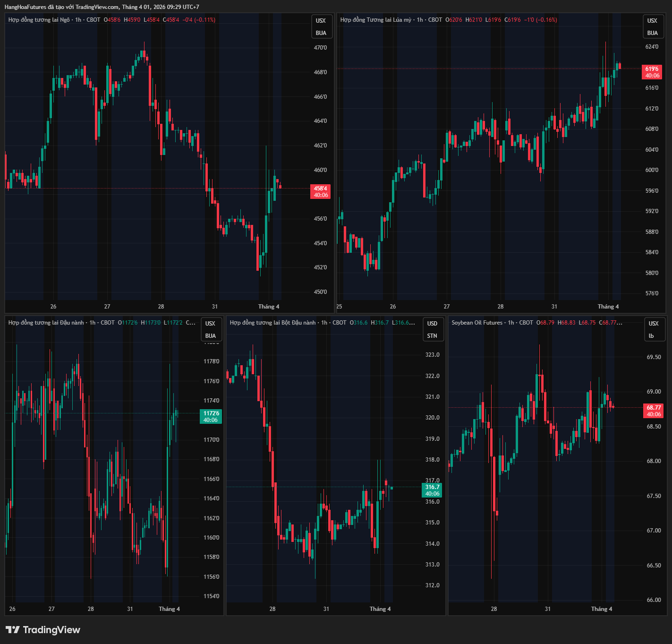Click the 69.50 price axis label on the Soybean Oil chart
672x644 pixels.
654,357
